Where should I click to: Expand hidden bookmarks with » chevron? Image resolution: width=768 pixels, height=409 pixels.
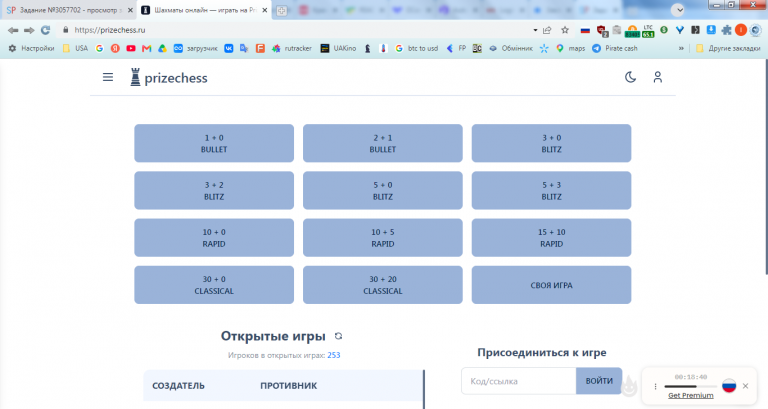[x=681, y=48]
